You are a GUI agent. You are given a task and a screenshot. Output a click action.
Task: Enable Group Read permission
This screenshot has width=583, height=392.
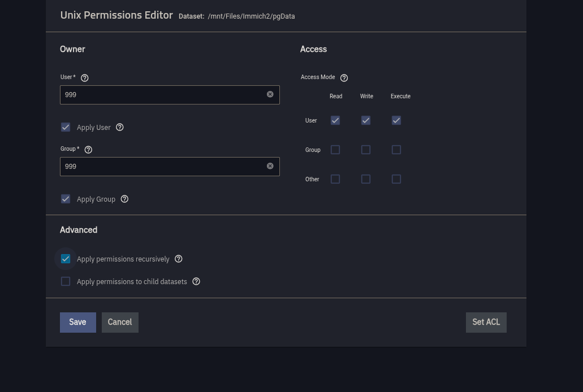[335, 150]
